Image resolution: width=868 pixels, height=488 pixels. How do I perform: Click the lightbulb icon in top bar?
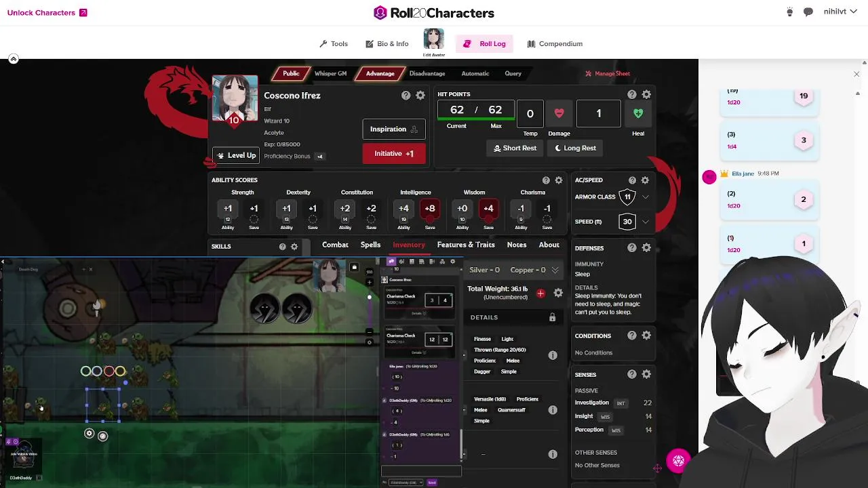tap(789, 12)
